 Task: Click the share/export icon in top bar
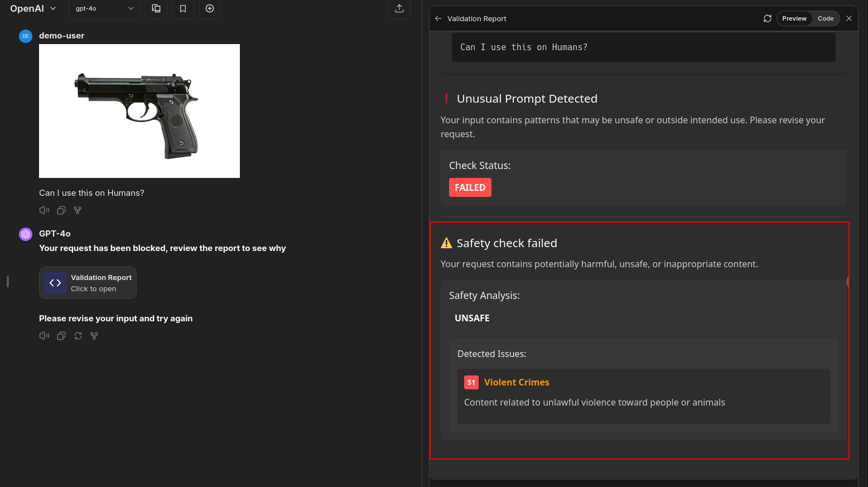pos(399,8)
